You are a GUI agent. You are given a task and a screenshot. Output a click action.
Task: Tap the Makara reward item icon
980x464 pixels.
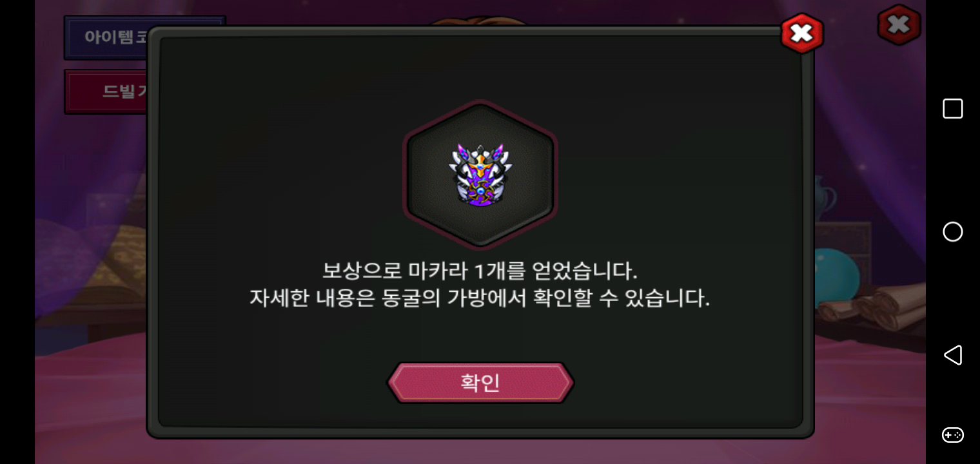480,175
